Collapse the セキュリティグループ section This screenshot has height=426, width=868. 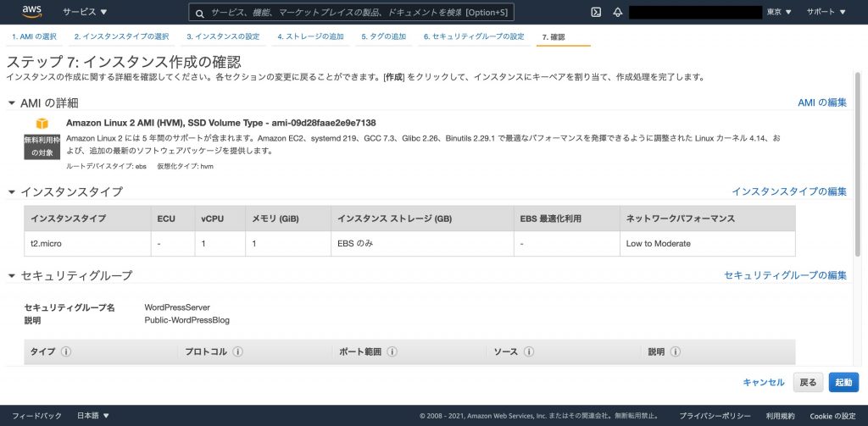pyautogui.click(x=12, y=275)
